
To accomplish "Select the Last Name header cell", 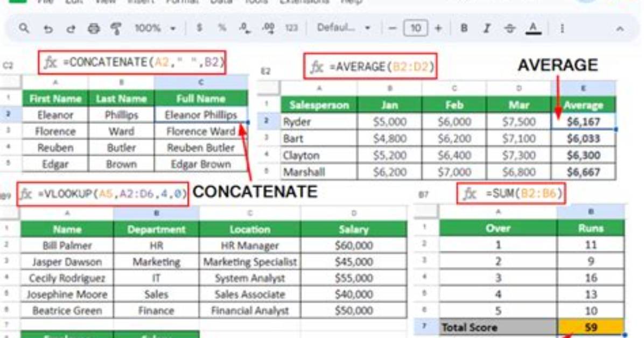I will pyautogui.click(x=121, y=98).
